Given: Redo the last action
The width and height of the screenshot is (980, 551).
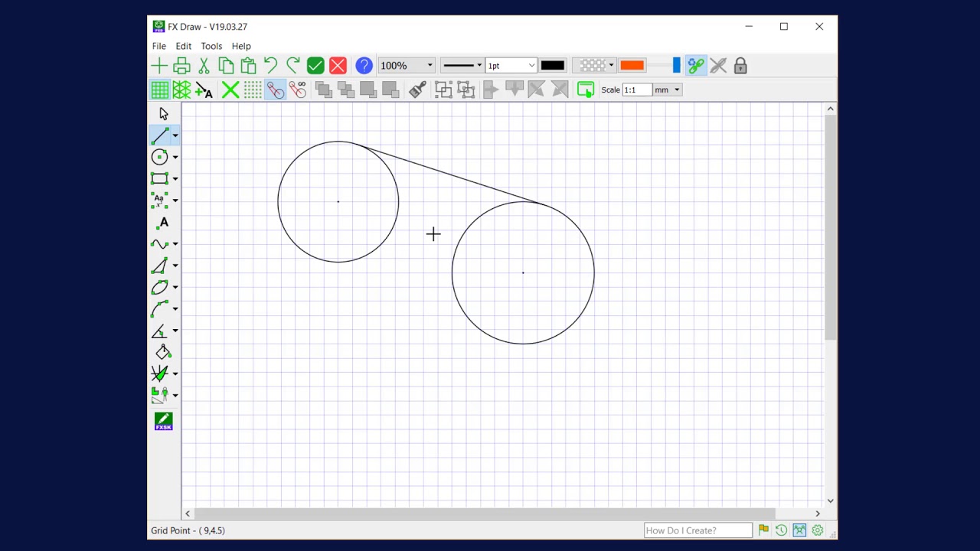Looking at the screenshot, I should click(x=292, y=66).
